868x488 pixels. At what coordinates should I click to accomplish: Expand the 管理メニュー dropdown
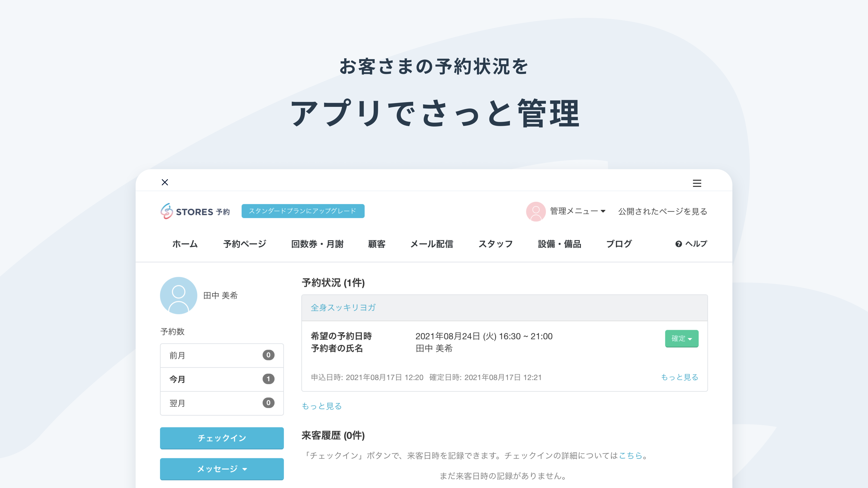578,211
